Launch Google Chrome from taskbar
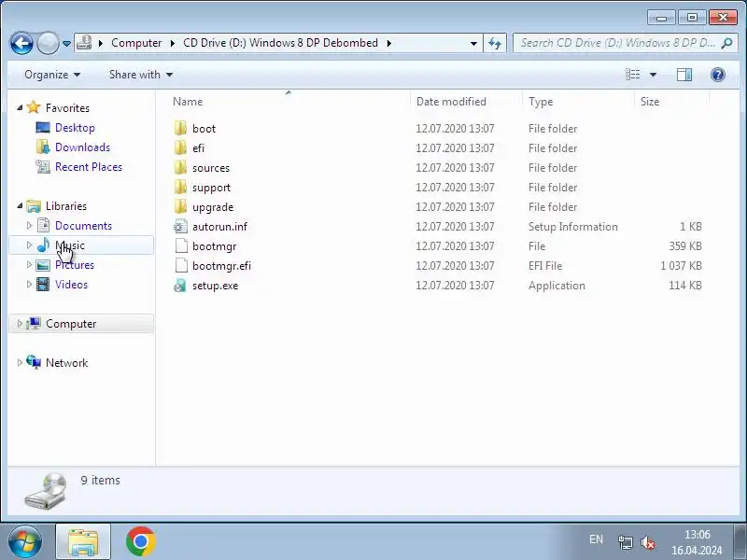 [141, 541]
